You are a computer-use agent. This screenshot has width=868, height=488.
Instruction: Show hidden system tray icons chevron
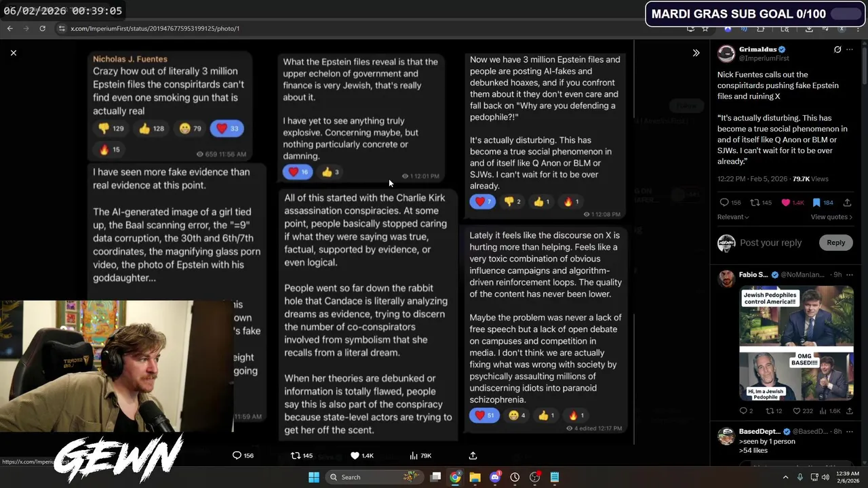785,477
